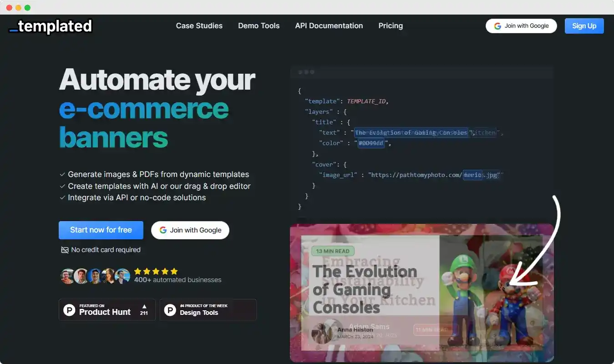
Task: Click the Design Tools badge P icon
Action: pyautogui.click(x=170, y=310)
